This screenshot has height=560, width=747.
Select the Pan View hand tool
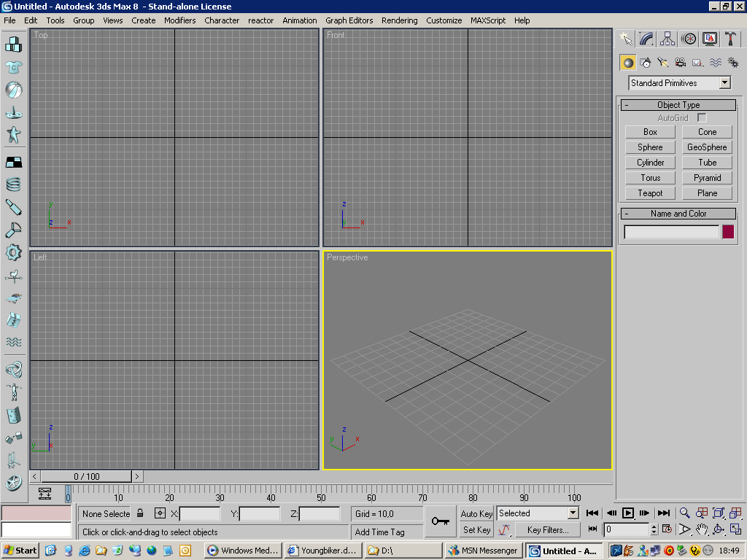[702, 529]
